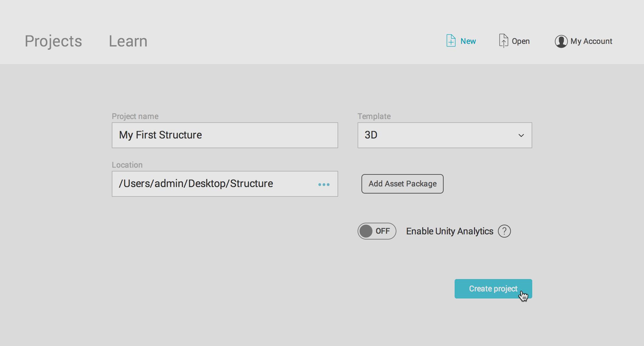Screen dimensions: 644x346
Task: Click the chevron arrow in Template box
Action: [x=521, y=135]
